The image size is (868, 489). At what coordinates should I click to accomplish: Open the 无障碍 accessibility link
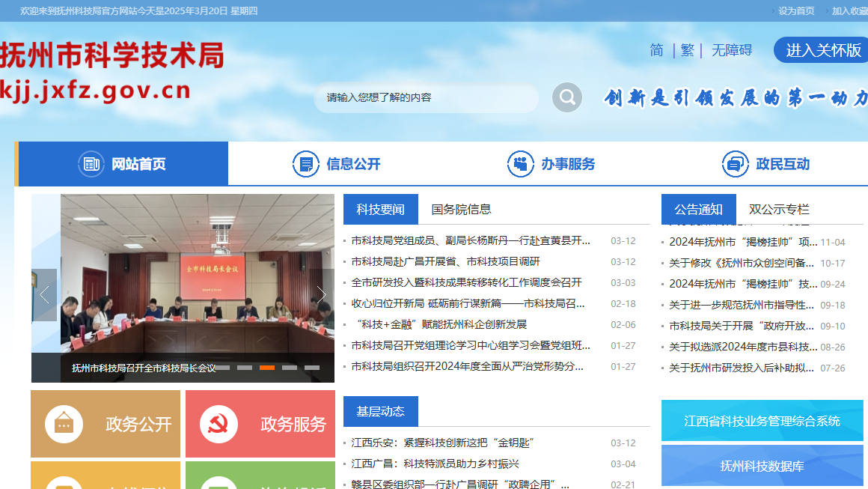pyautogui.click(x=732, y=50)
